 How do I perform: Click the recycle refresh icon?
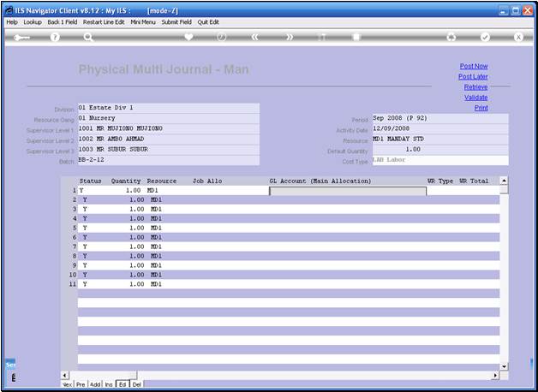click(451, 37)
